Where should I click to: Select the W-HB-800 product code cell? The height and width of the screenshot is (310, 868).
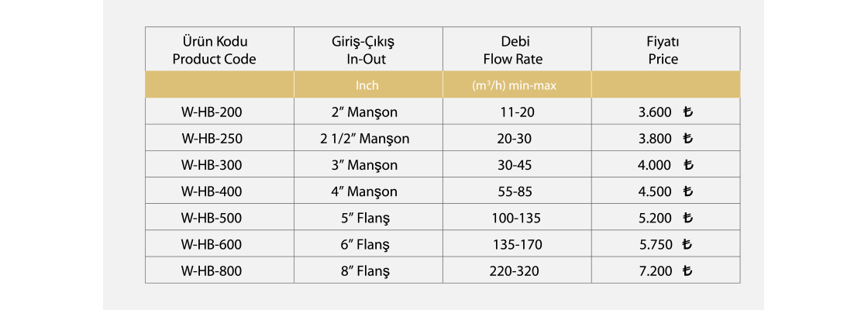click(212, 271)
